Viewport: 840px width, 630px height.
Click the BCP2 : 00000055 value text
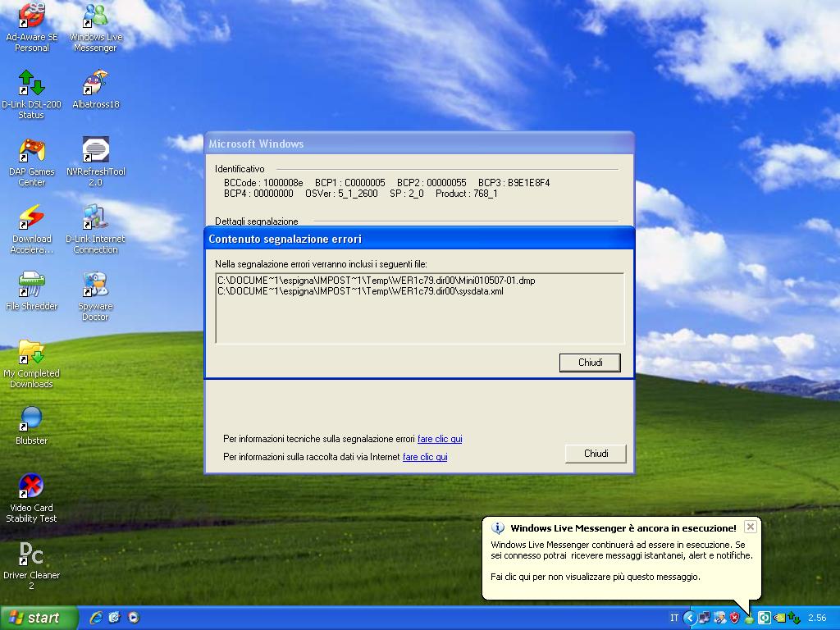431,183
